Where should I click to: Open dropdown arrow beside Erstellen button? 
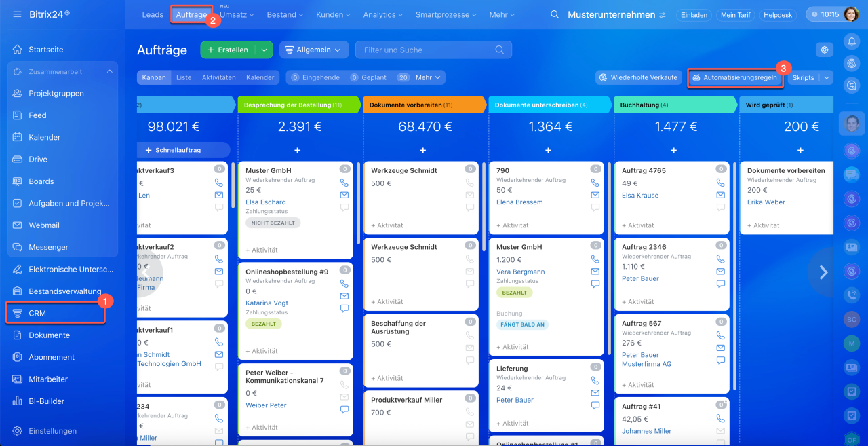click(x=264, y=50)
